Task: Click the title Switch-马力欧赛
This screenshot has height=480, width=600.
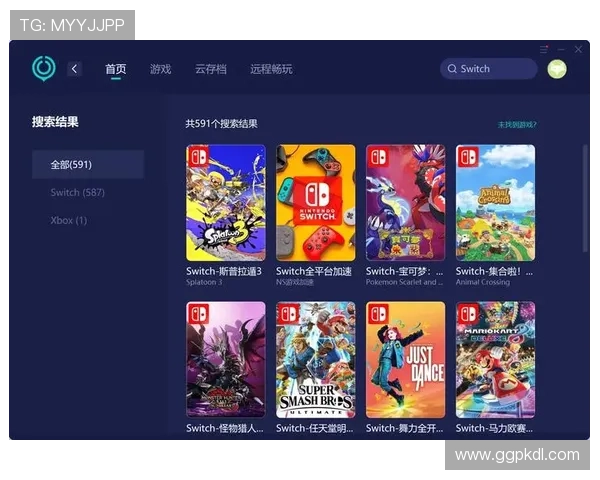Action: pos(494,428)
